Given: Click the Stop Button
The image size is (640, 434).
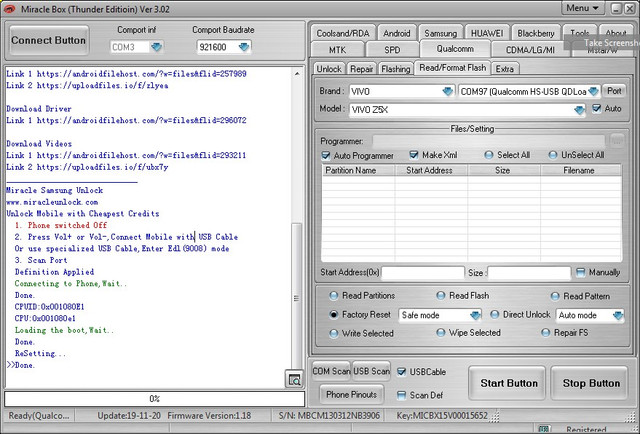Looking at the screenshot, I should (x=591, y=383).
